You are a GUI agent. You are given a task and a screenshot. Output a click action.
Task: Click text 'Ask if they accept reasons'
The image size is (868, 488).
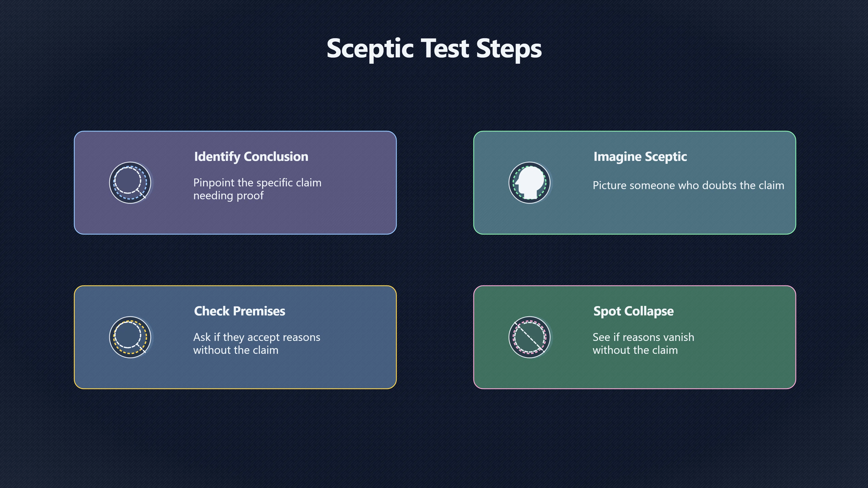(257, 337)
